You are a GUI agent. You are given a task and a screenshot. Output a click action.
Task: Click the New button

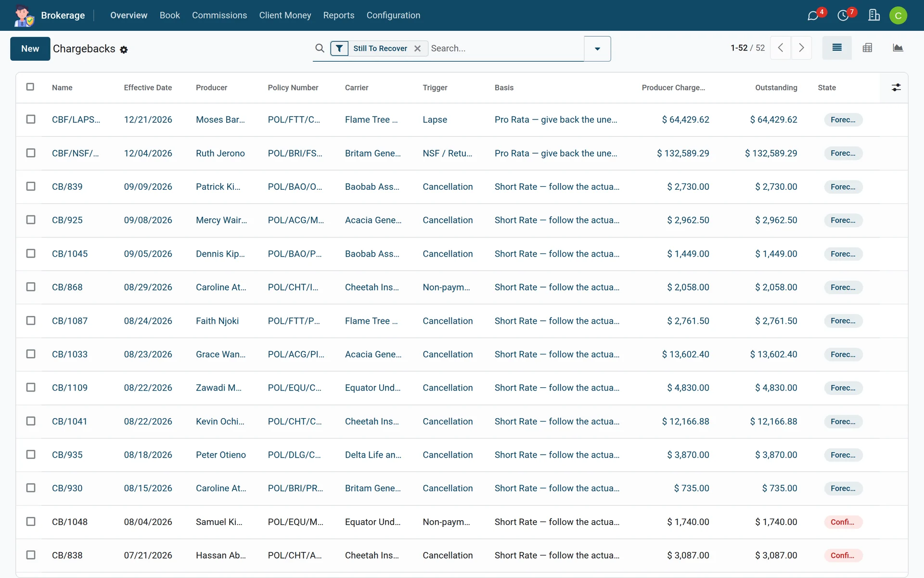pos(30,49)
